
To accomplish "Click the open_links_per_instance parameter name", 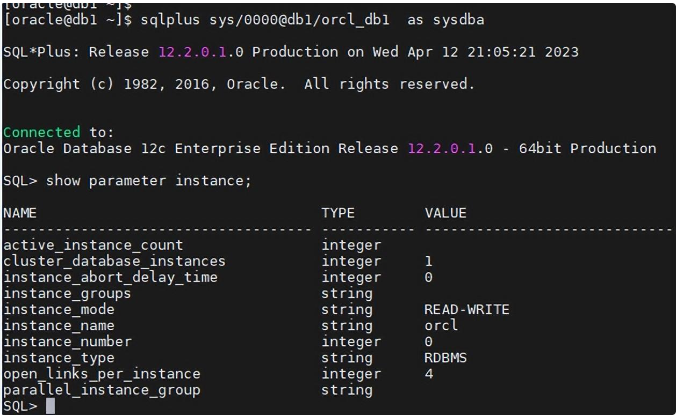I will tap(101, 373).
